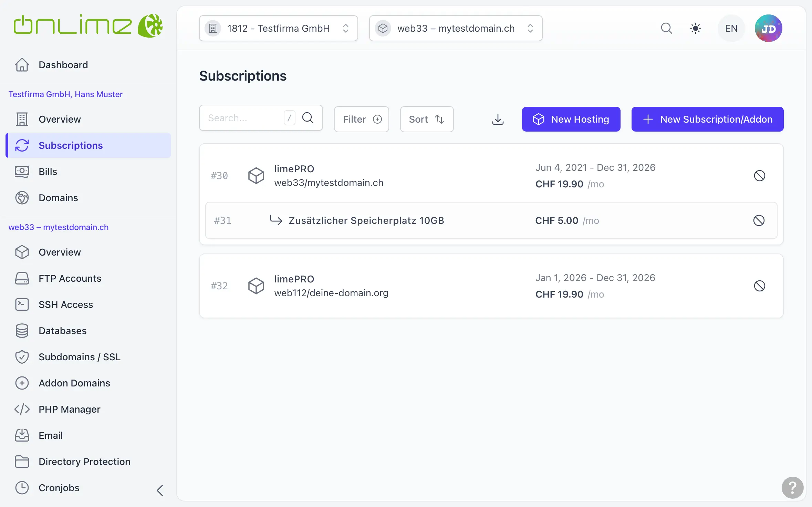
Task: Toggle light/dark theme sun icon
Action: click(x=695, y=28)
